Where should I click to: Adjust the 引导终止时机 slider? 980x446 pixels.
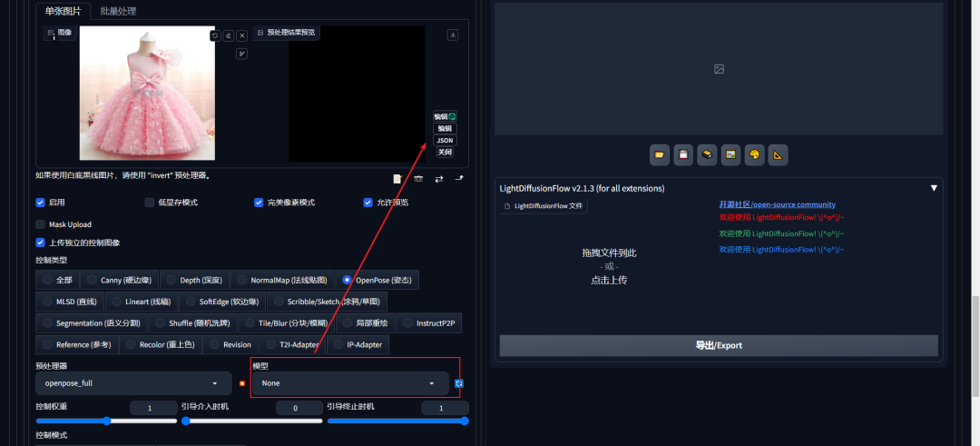tap(398, 421)
